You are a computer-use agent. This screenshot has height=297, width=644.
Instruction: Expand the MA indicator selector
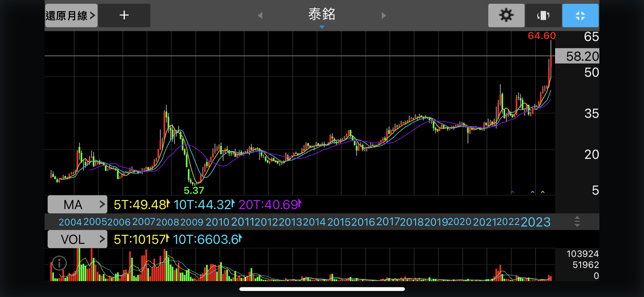[77, 204]
